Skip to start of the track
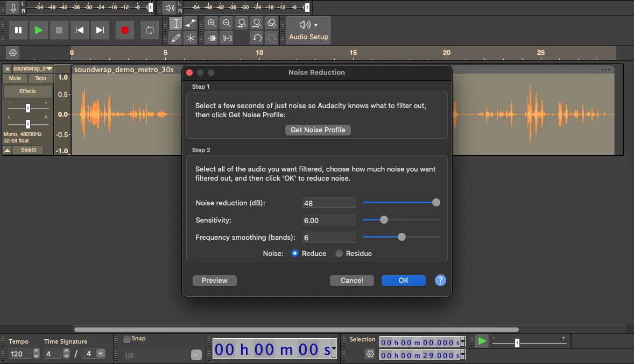The width and height of the screenshot is (634, 364). click(80, 30)
